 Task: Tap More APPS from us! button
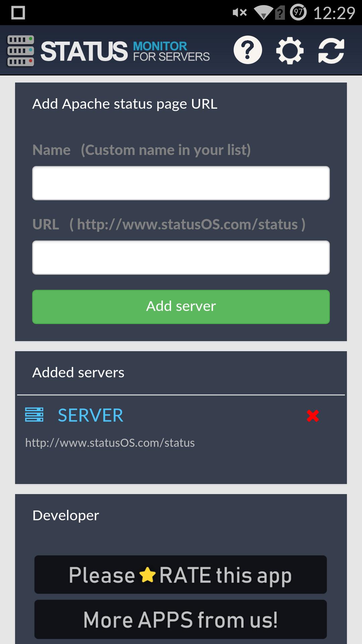pos(180,619)
